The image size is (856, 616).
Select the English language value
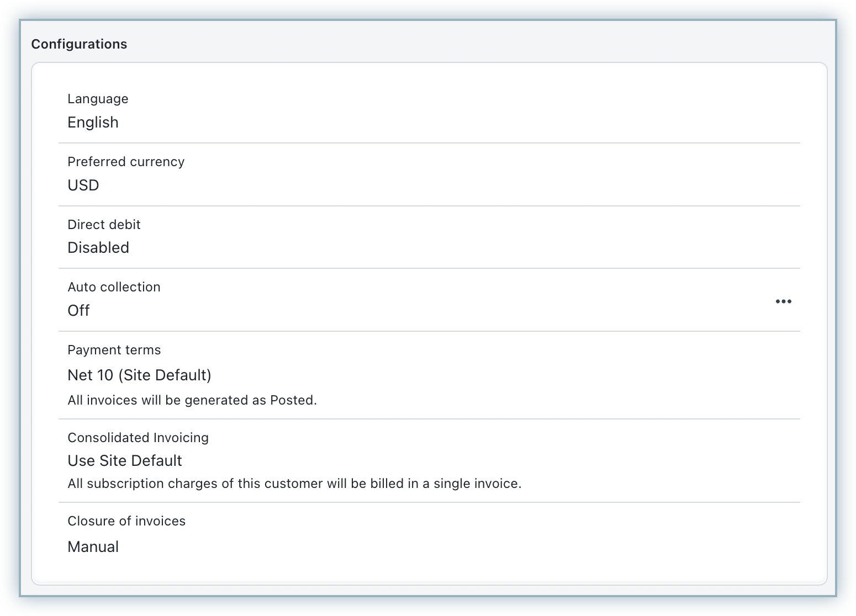pos(93,122)
